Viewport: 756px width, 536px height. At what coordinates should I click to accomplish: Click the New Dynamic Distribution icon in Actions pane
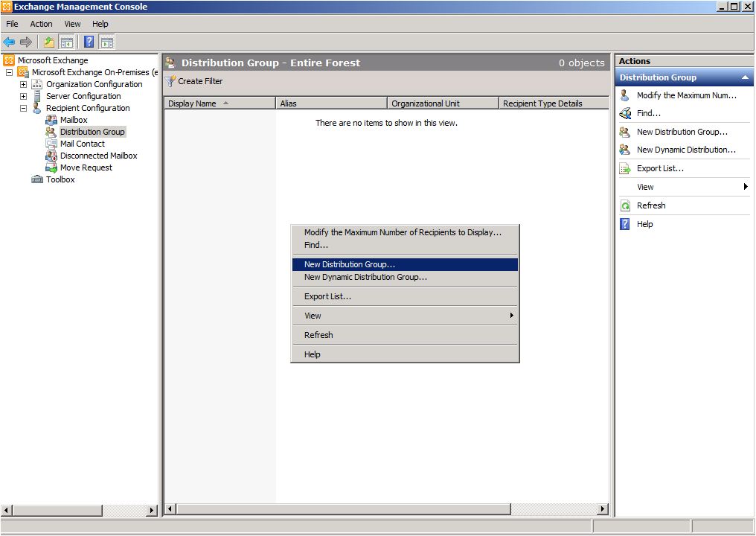click(625, 150)
